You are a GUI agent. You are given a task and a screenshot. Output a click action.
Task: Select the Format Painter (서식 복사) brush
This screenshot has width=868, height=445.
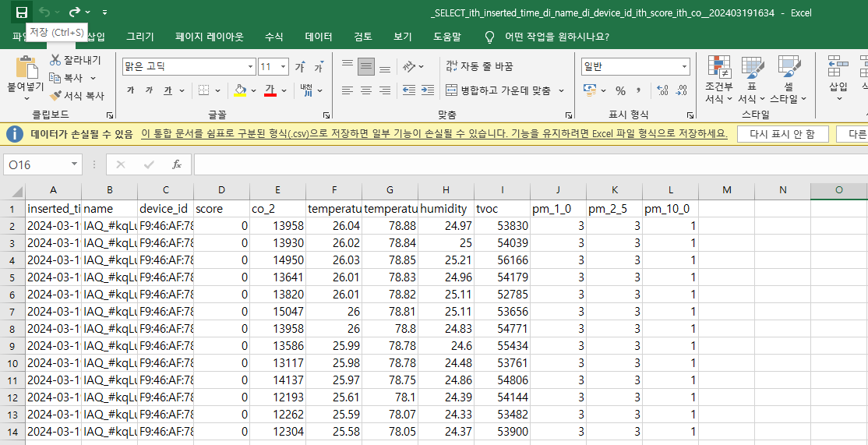pyautogui.click(x=55, y=96)
